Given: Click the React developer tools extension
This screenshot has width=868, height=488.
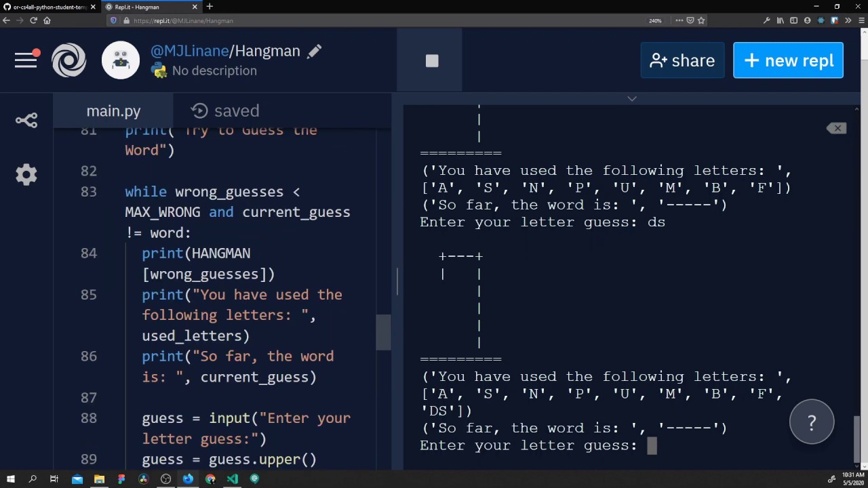Looking at the screenshot, I should pyautogui.click(x=821, y=20).
